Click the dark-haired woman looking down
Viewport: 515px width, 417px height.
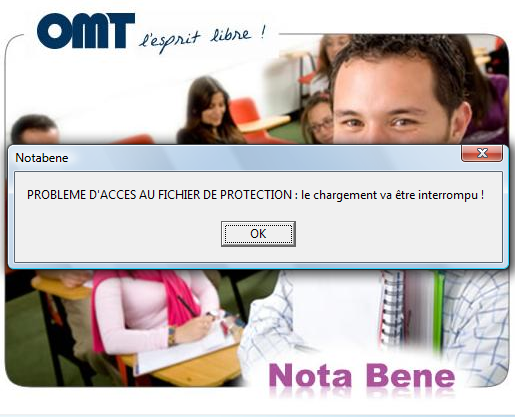208,112
